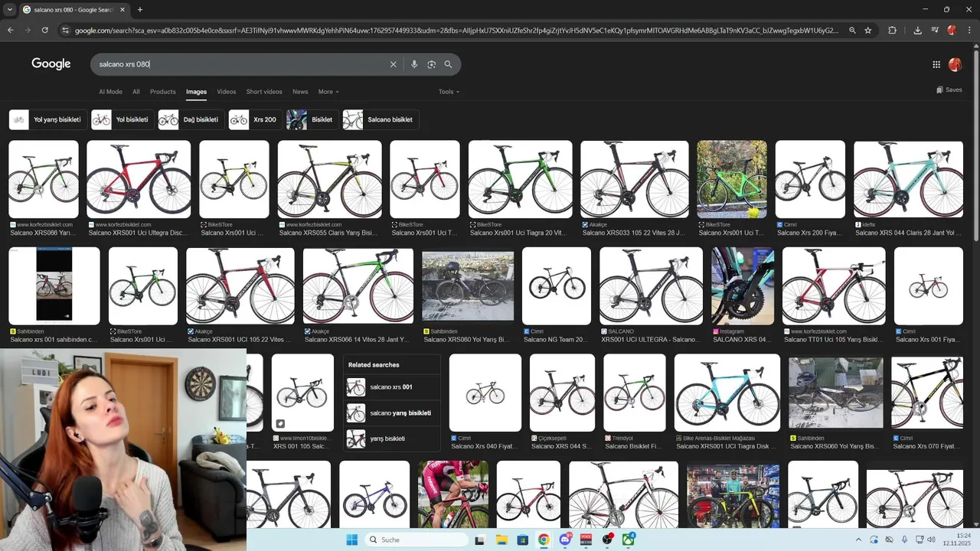Click the Google logo
Screen dimensions: 980x551
51,64
